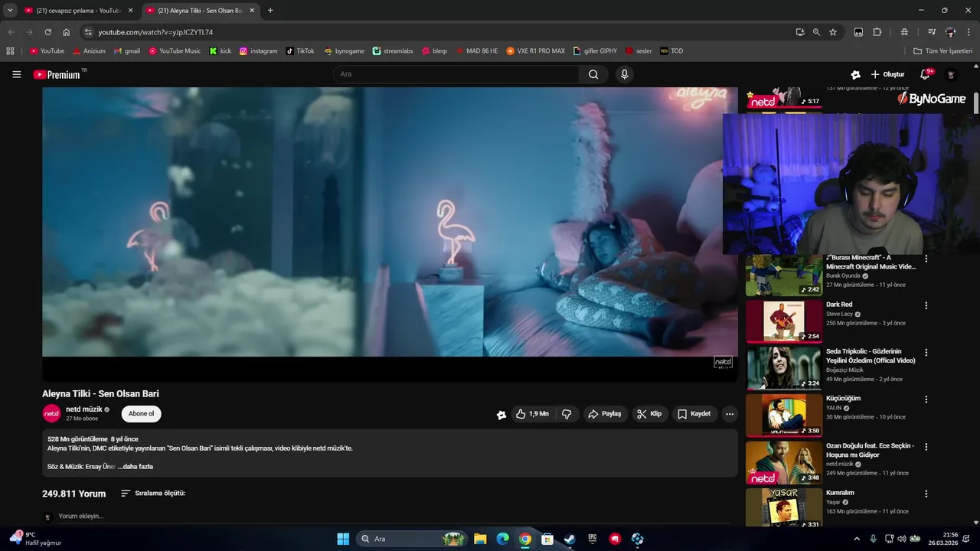Subscribe using Abone ol button
The width and height of the screenshot is (980, 551).
(141, 414)
